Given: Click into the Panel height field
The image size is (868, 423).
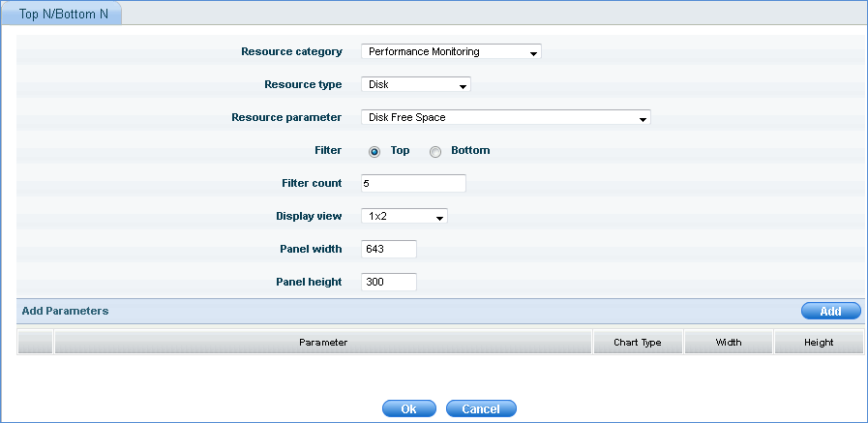Looking at the screenshot, I should pos(388,283).
